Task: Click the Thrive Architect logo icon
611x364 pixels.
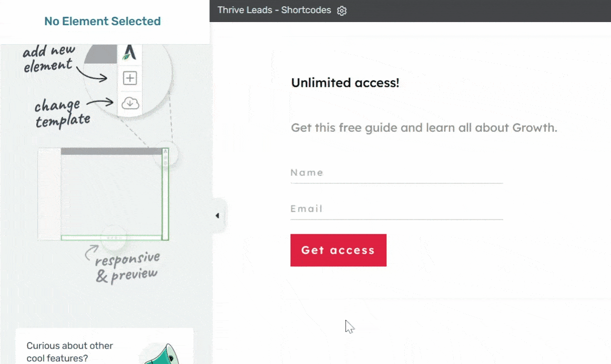Action: (129, 52)
